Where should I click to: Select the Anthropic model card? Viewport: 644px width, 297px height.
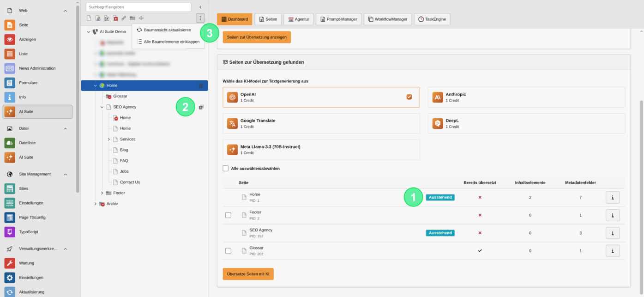coord(526,97)
